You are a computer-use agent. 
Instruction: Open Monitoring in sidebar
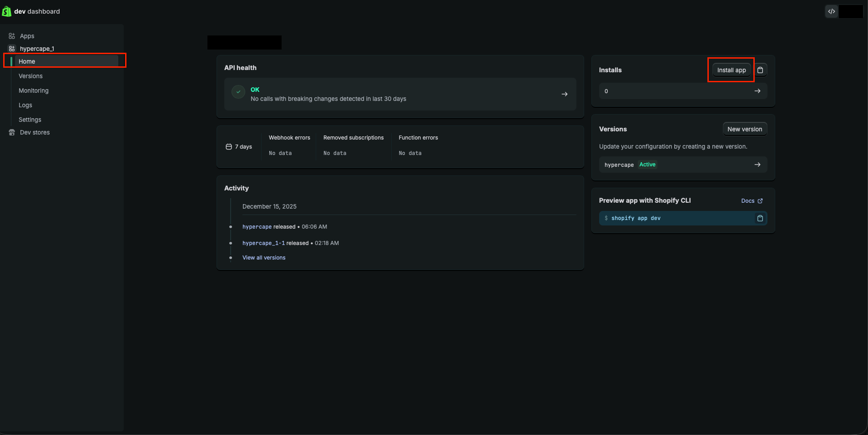(x=33, y=90)
